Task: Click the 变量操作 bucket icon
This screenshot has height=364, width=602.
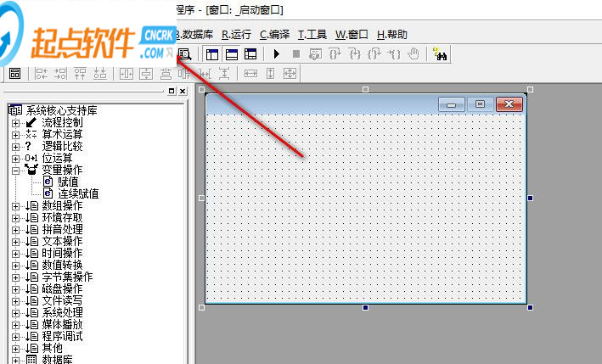Action: [x=31, y=169]
